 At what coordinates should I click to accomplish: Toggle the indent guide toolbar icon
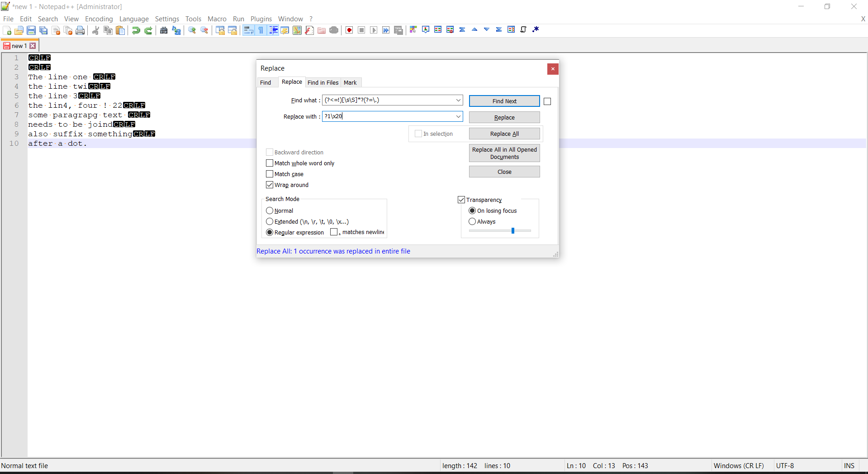pos(273,30)
